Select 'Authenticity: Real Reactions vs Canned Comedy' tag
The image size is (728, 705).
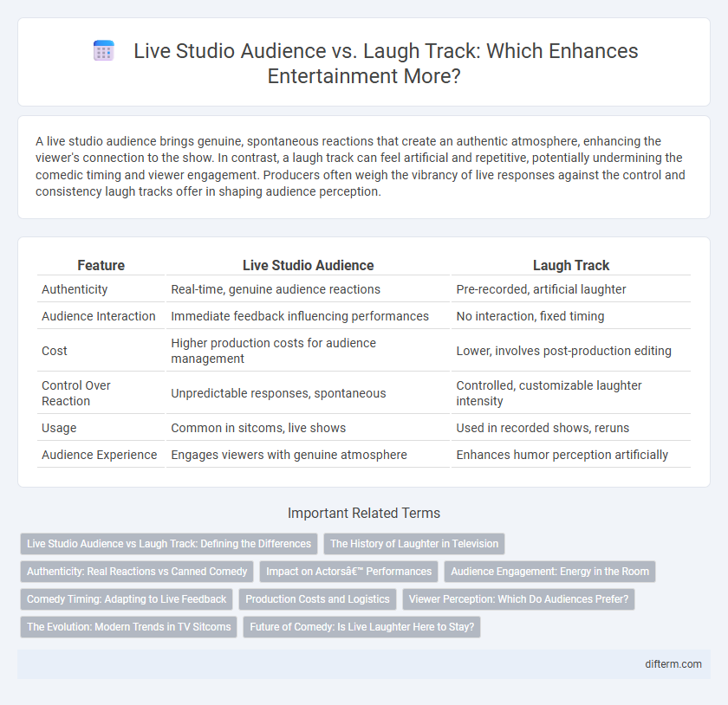click(x=137, y=572)
